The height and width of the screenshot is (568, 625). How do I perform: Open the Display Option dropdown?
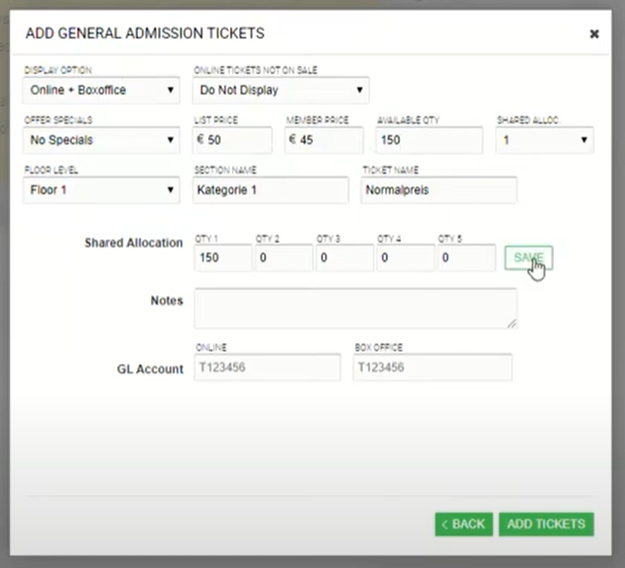[101, 91]
